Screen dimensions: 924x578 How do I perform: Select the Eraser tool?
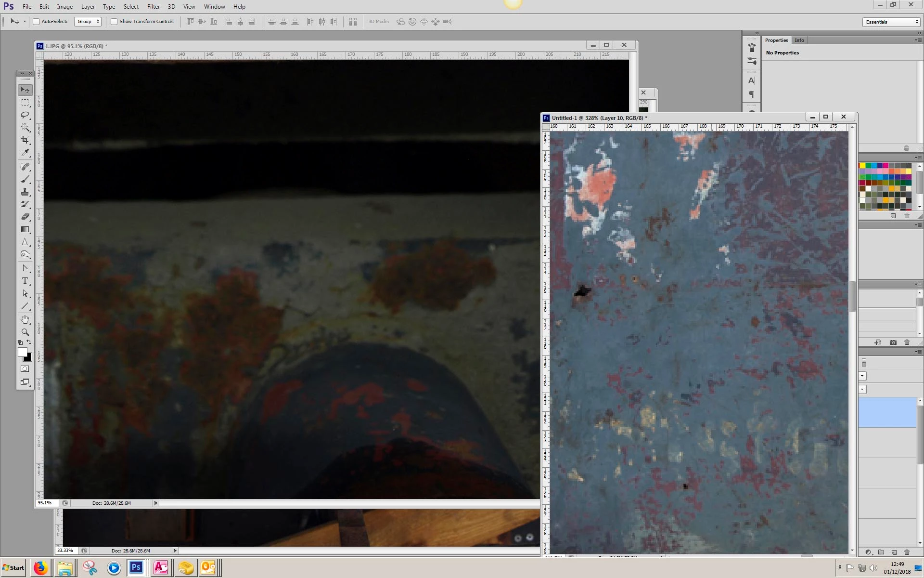pyautogui.click(x=25, y=217)
